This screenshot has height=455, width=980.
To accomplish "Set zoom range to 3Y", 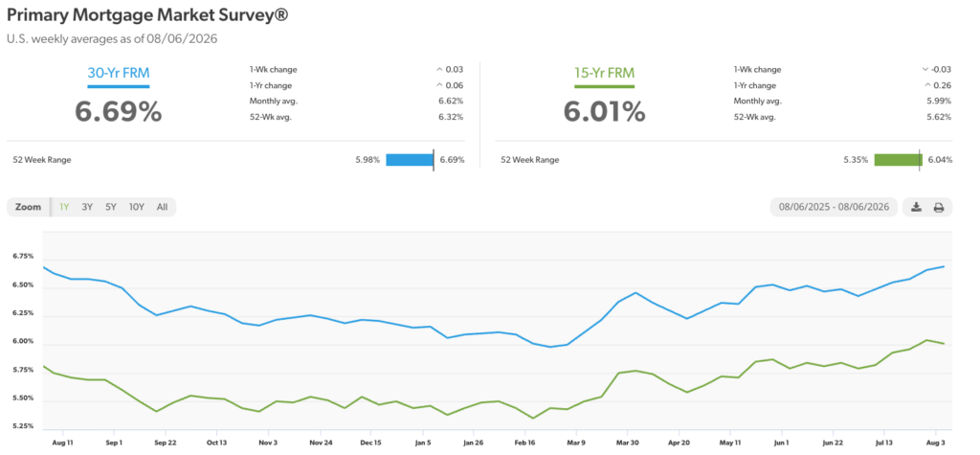I will click(x=87, y=207).
